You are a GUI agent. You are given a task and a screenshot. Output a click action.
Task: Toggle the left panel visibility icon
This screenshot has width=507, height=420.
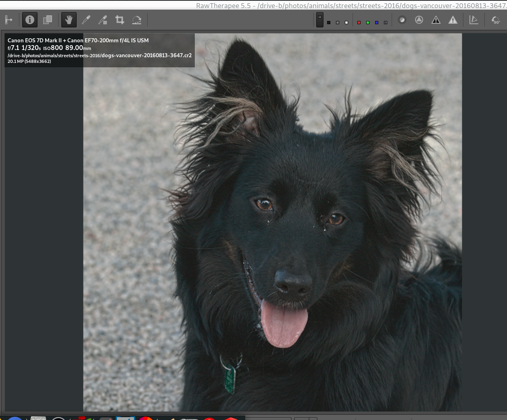[x=9, y=20]
